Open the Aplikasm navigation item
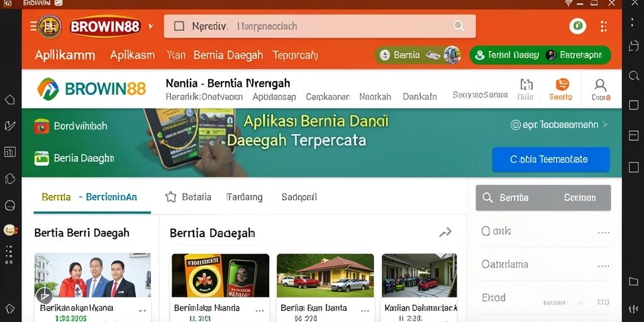Screen dimensions: 644x322 click(x=132, y=55)
